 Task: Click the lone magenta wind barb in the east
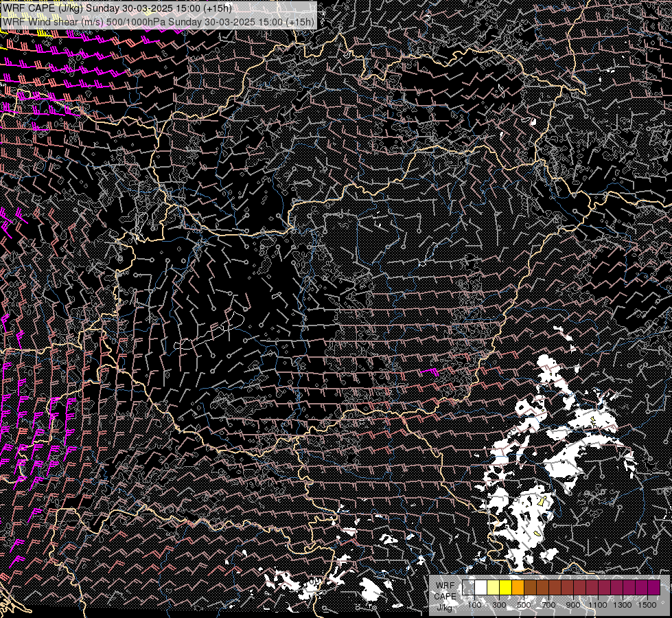(429, 371)
